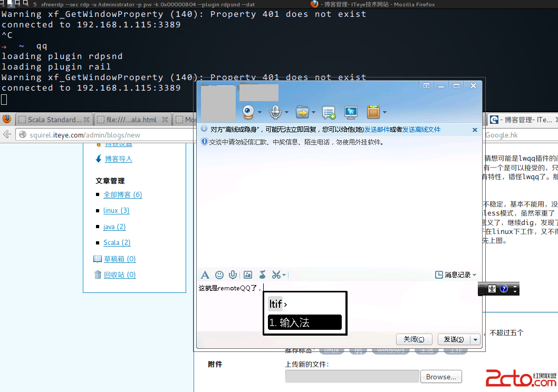Expand video call options dropdown arrow
The image size is (558, 392).
(259, 112)
